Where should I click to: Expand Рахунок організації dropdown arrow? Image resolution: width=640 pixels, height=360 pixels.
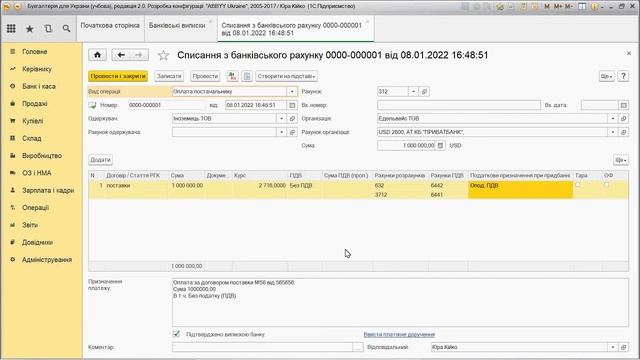pyautogui.click(x=613, y=132)
